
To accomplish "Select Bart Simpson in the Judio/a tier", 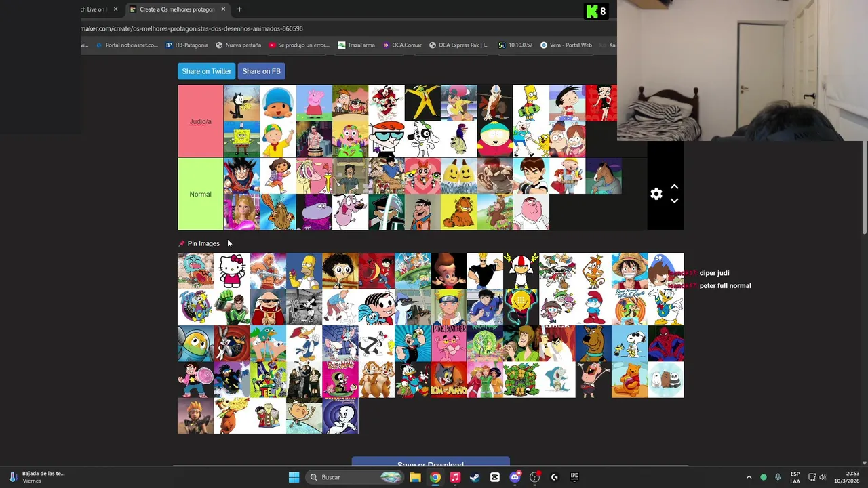I will pyautogui.click(x=531, y=103).
